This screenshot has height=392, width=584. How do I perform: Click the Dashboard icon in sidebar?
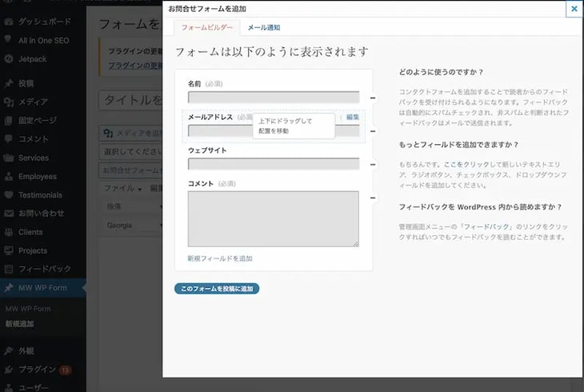(8, 21)
